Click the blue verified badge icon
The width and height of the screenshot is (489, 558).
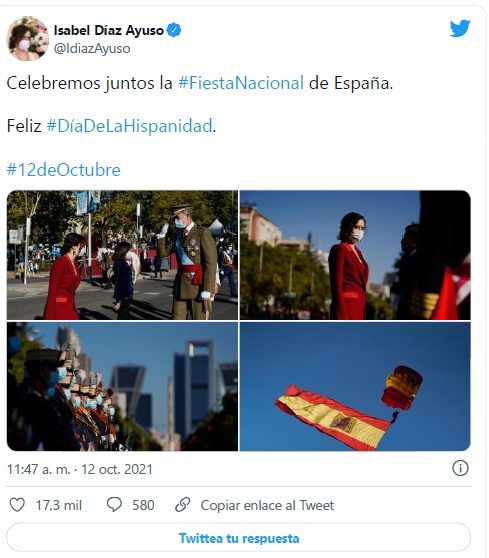[174, 30]
